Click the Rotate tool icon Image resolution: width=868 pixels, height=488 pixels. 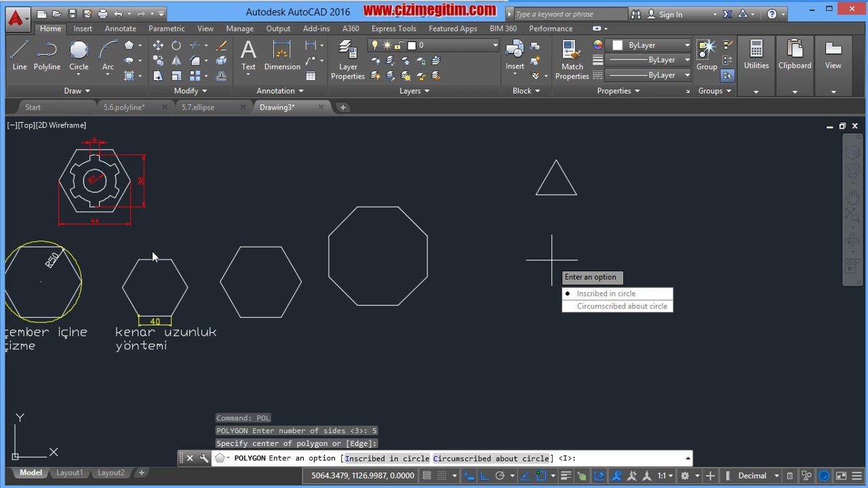pos(176,45)
